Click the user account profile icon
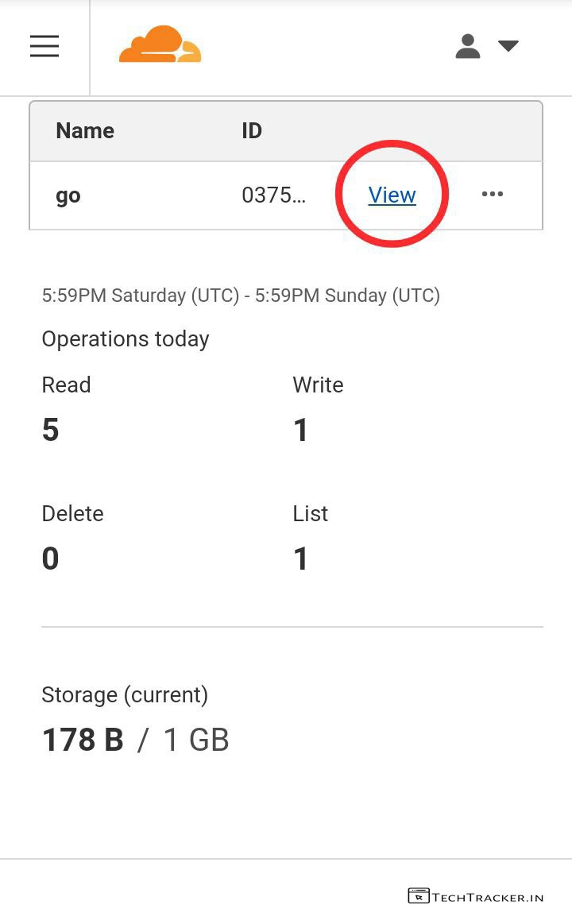 coord(468,46)
